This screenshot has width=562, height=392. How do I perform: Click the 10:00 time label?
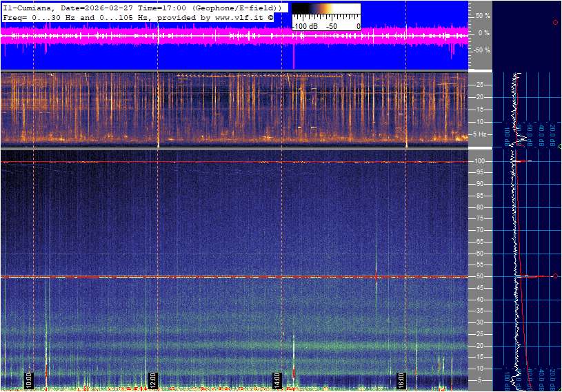click(x=29, y=380)
